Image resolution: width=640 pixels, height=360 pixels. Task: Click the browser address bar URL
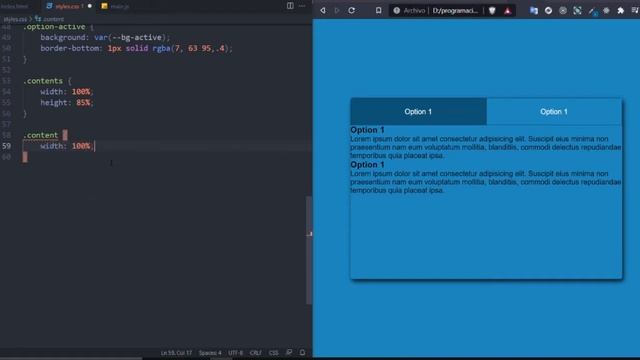(455, 11)
